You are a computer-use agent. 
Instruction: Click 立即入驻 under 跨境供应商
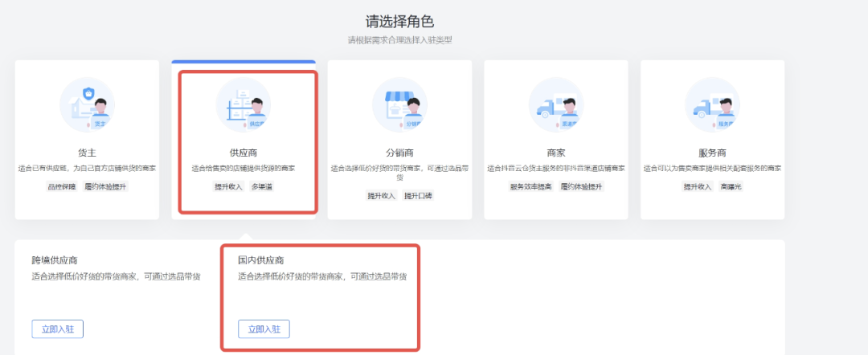click(x=57, y=328)
